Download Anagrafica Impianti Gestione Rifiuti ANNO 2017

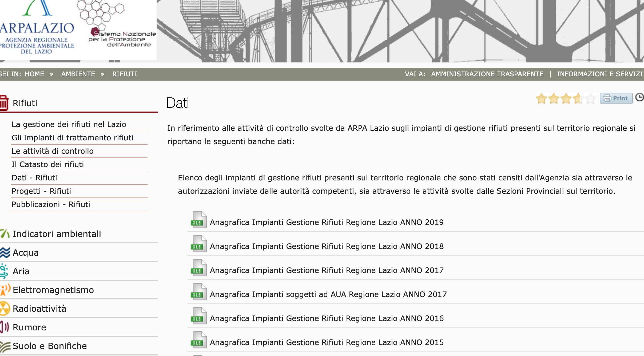tap(327, 270)
